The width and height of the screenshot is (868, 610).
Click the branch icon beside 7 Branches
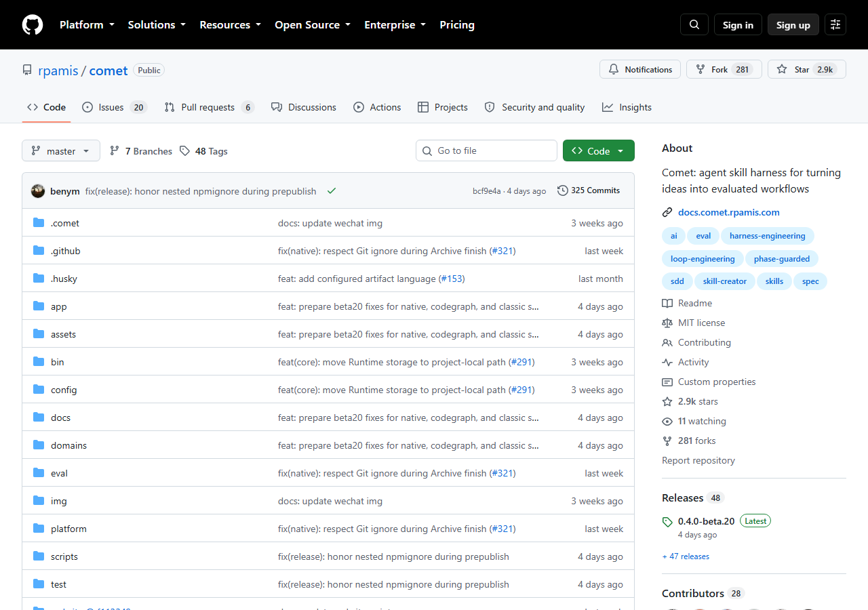click(115, 151)
